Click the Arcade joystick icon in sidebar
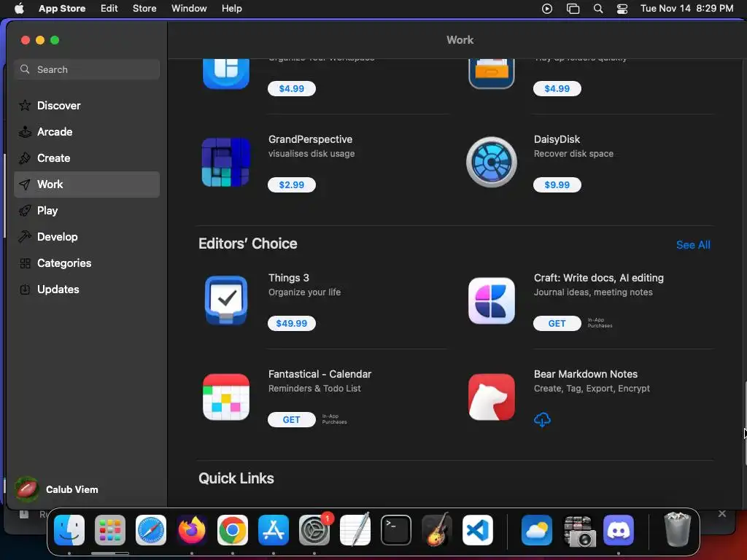This screenshot has width=747, height=560. (25, 131)
